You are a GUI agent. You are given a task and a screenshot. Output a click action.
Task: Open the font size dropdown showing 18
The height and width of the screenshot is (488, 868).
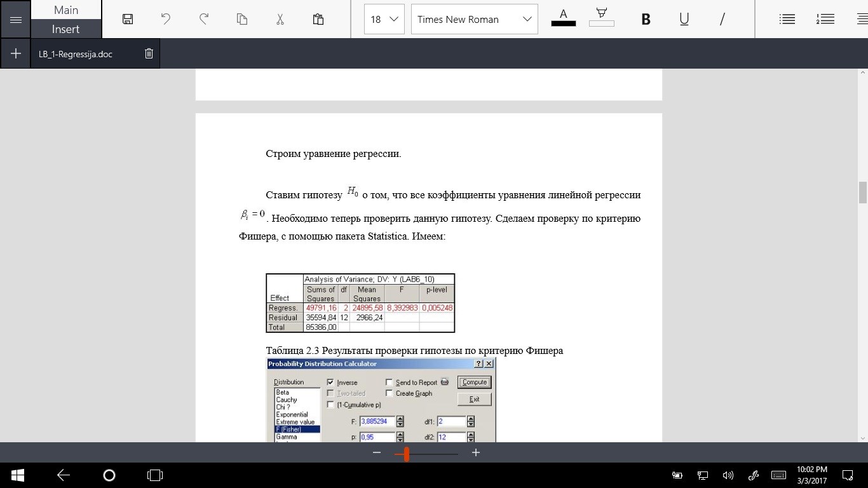coord(383,19)
